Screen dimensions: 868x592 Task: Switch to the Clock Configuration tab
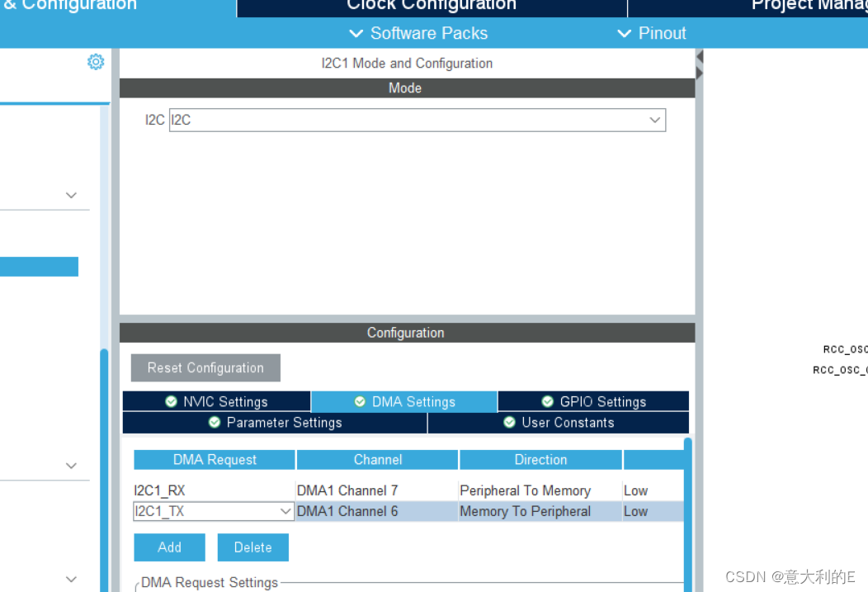pos(431,7)
